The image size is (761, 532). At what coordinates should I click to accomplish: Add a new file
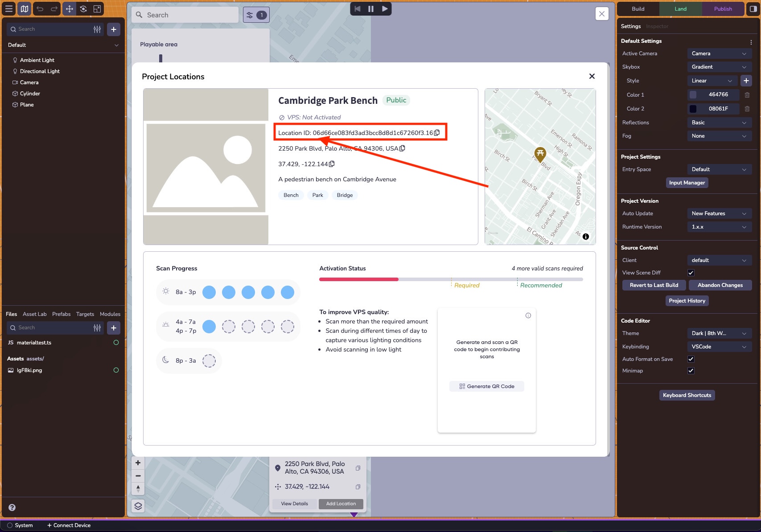[x=114, y=328]
